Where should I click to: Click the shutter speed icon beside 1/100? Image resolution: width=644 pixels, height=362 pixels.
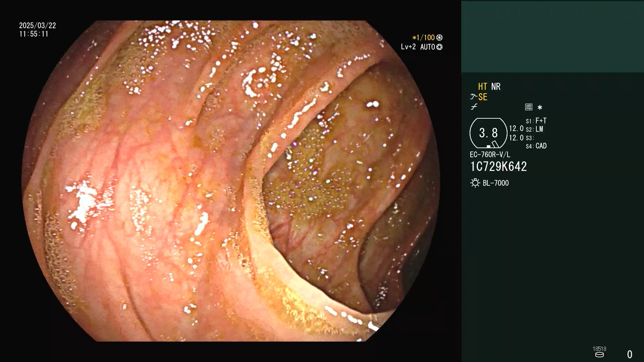[x=439, y=38]
